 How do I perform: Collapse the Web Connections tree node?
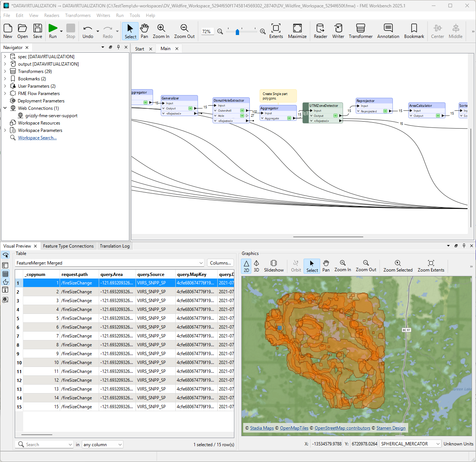coord(5,108)
